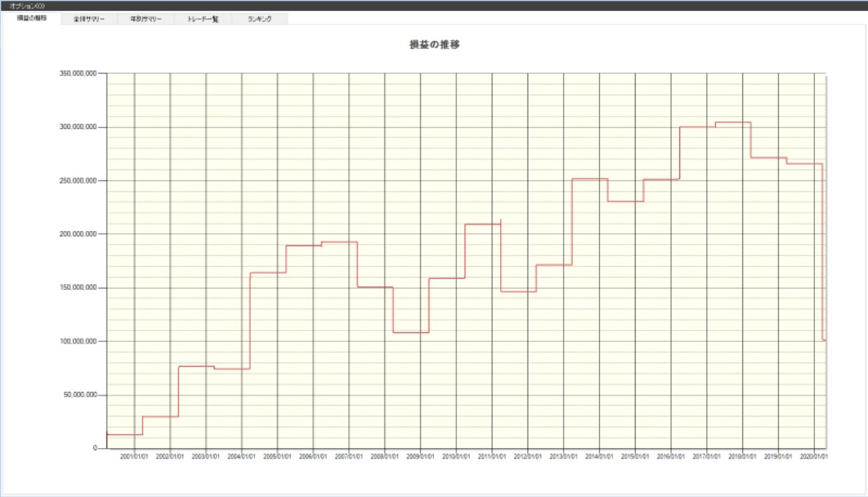Open the 年別サマリー tab

146,19
